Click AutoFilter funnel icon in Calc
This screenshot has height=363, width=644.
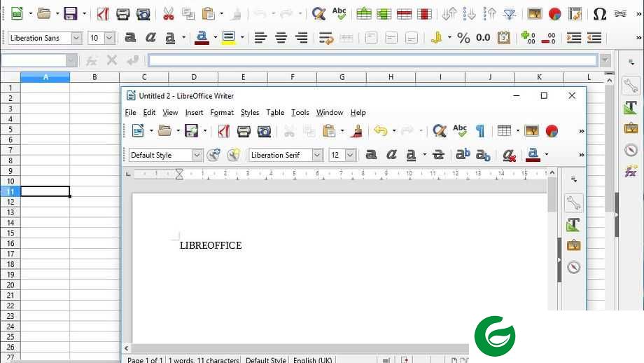[x=510, y=13]
